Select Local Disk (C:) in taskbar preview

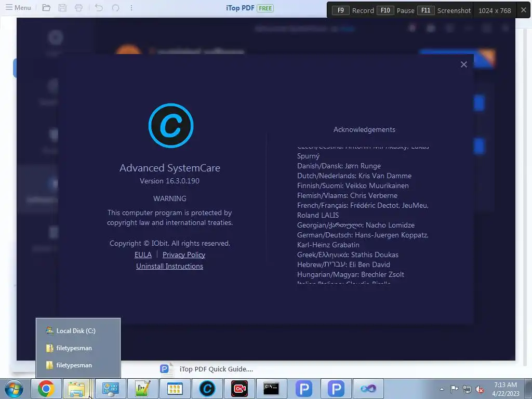78,331
